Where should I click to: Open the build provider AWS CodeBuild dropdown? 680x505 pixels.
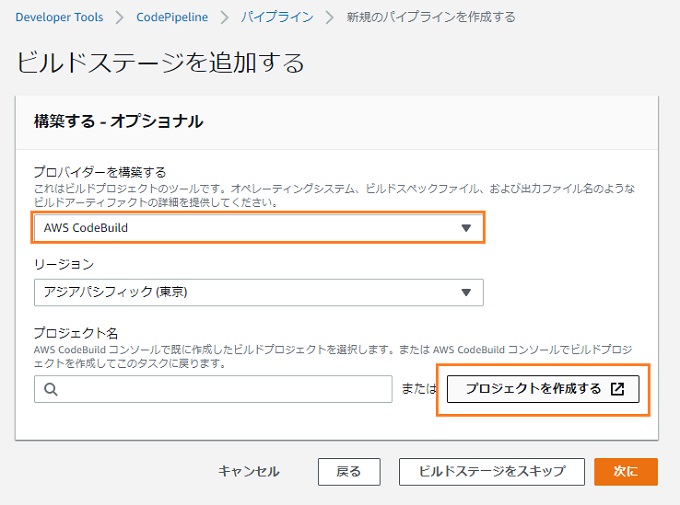click(258, 228)
